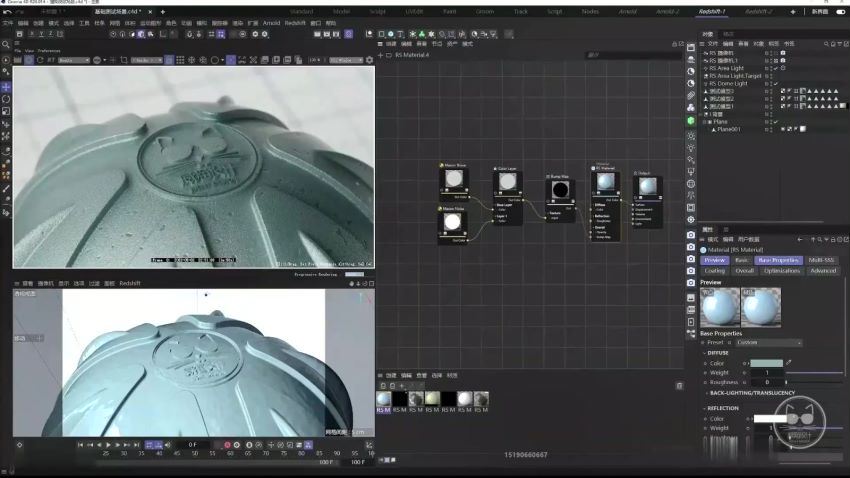
Task: Click the Bump Map node thumbnail
Action: point(560,190)
